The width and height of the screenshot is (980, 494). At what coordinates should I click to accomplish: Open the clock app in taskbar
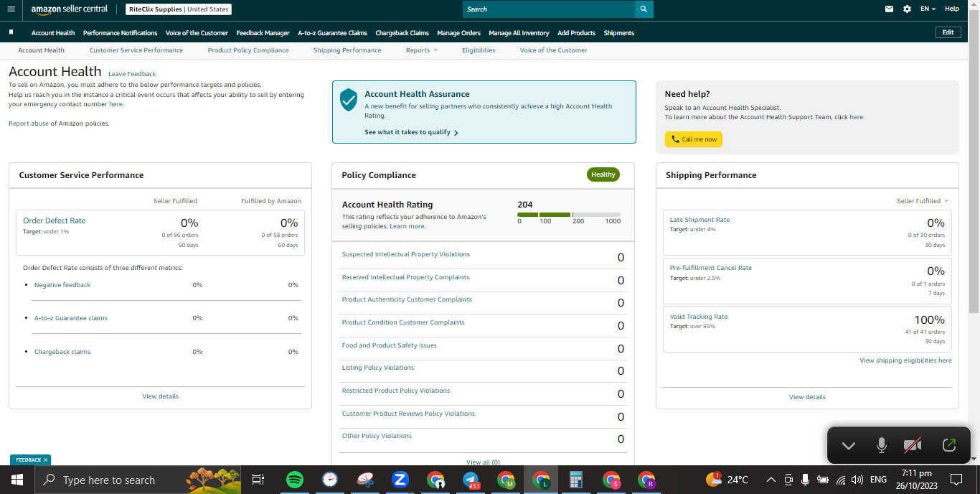point(329,480)
